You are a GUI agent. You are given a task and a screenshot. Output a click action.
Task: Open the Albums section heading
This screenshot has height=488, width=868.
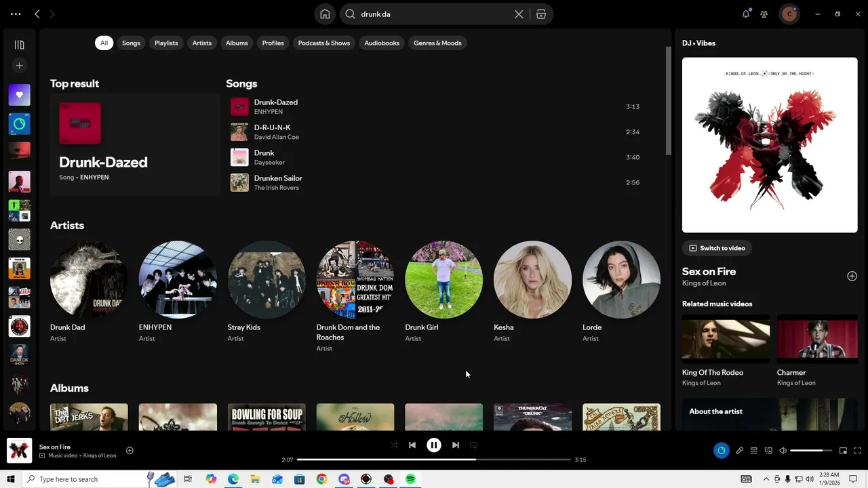tap(69, 388)
